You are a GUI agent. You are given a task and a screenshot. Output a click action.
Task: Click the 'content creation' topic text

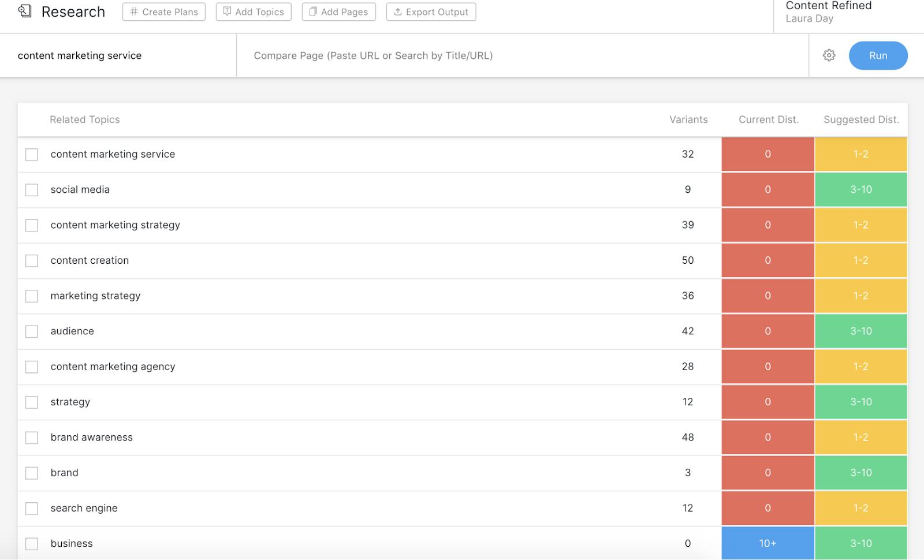coord(90,260)
